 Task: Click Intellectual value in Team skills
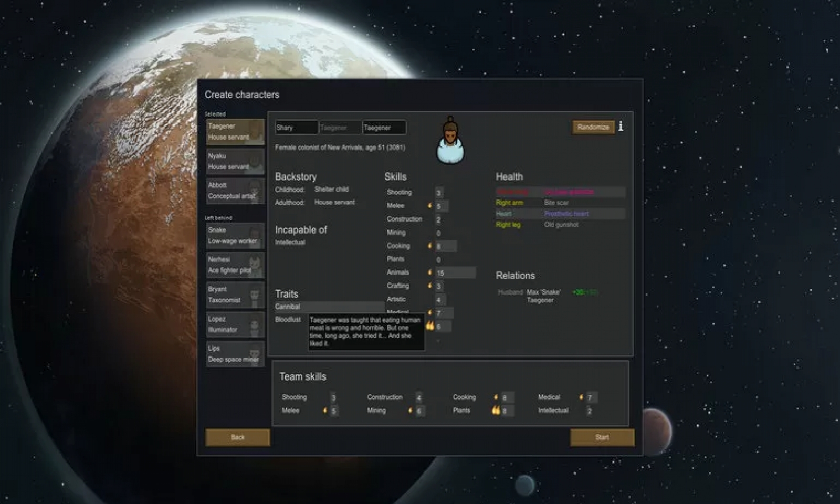click(x=589, y=411)
